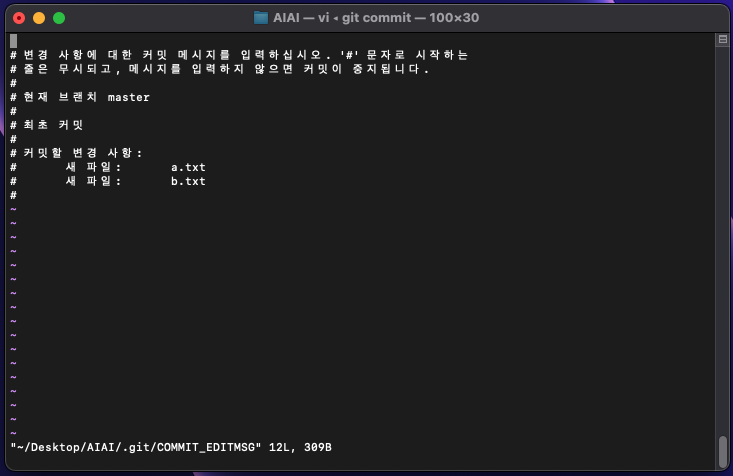This screenshot has height=476, width=733.
Task: Place cursor on empty first line of commit message
Action: pyautogui.click(x=14, y=41)
